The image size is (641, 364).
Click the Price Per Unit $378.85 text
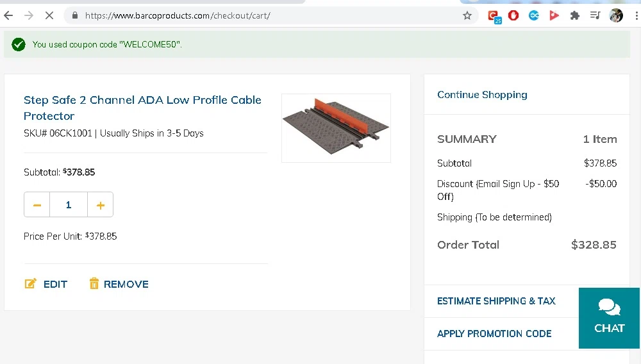(71, 236)
